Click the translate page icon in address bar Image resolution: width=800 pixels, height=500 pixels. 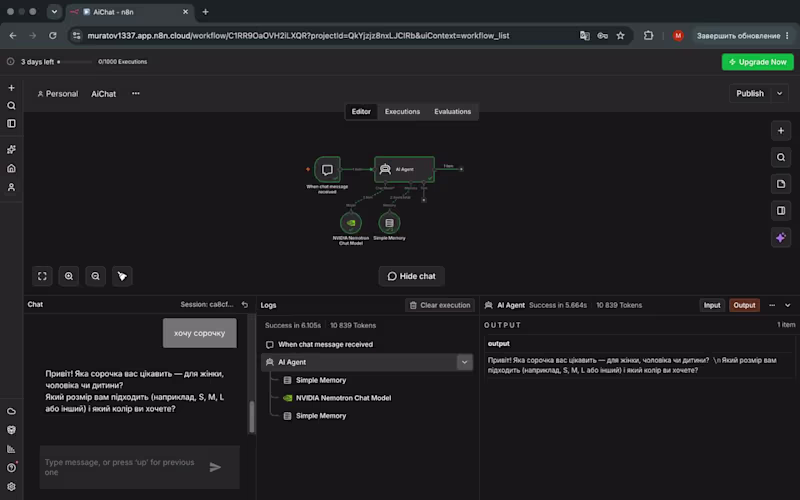585,36
